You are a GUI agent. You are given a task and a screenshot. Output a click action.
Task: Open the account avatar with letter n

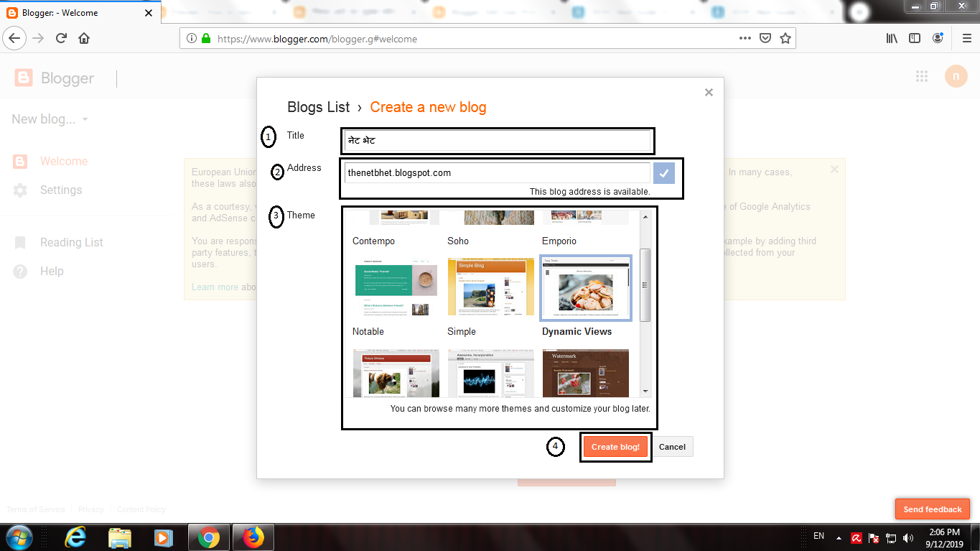click(x=956, y=76)
